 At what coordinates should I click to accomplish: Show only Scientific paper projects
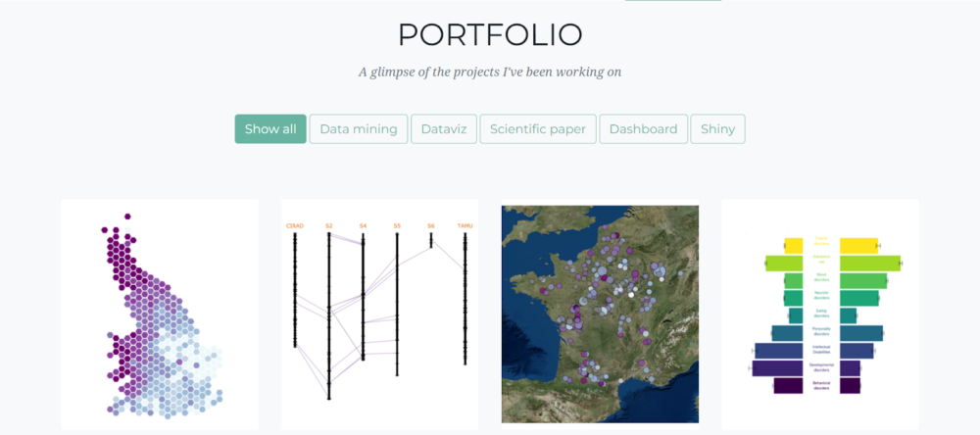[538, 129]
